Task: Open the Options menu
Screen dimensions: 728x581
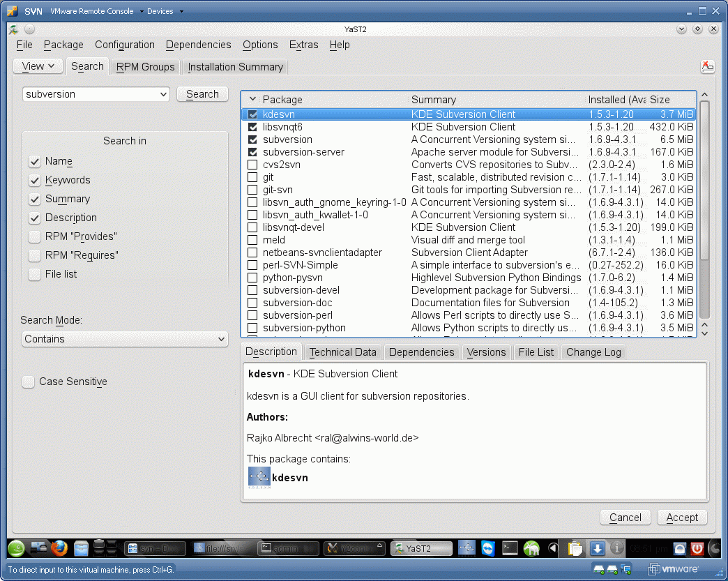Action: click(260, 45)
